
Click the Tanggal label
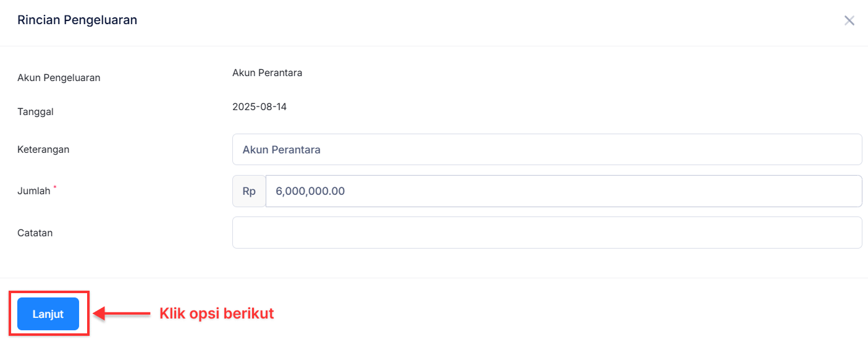tap(35, 112)
